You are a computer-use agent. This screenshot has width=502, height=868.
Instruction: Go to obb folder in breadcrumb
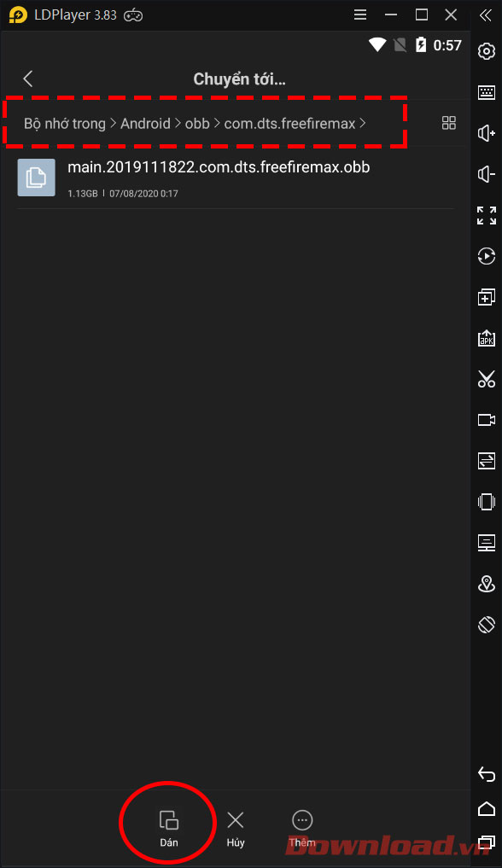197,124
